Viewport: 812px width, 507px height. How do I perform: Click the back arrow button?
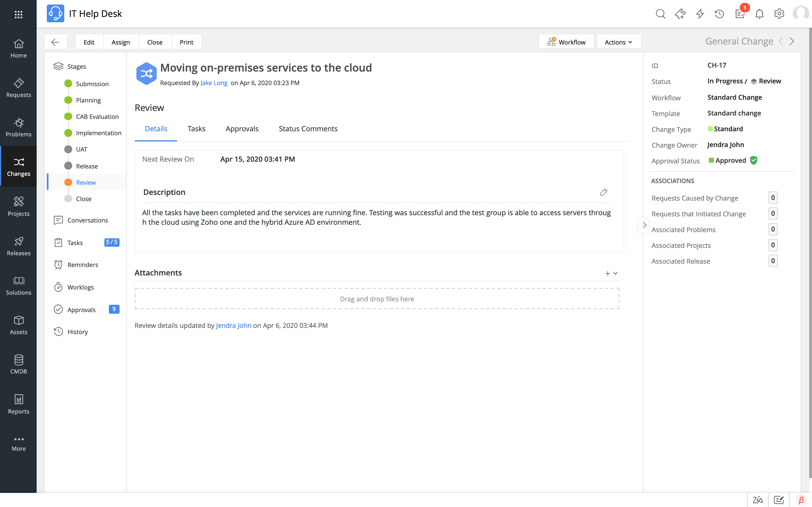(x=55, y=42)
